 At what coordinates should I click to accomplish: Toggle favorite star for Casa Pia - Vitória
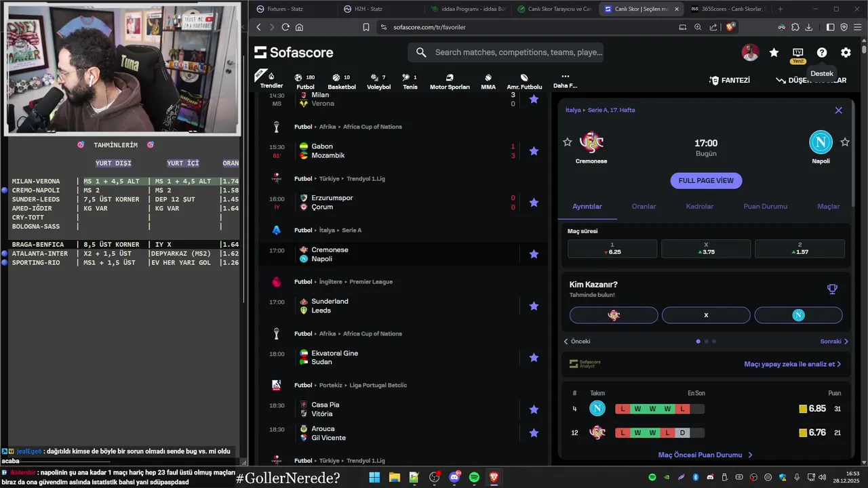534,409
